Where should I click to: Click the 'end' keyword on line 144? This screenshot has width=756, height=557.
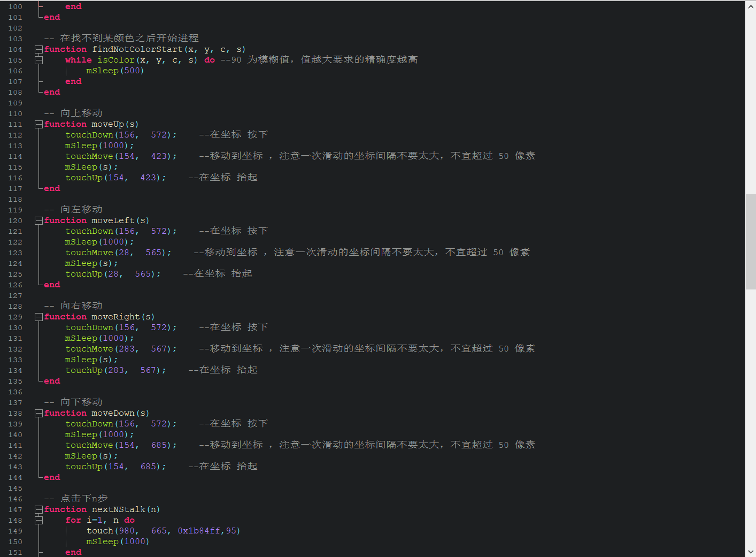point(52,477)
